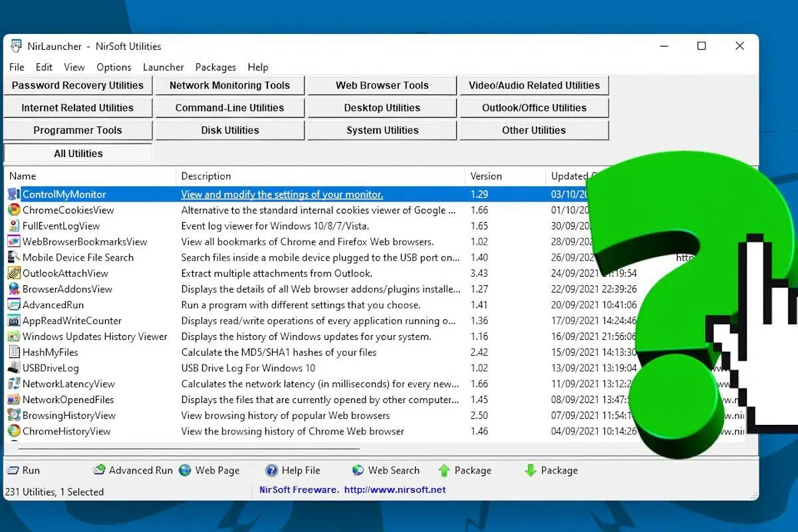798x532 pixels.
Task: Click the green up-arrow Package icon
Action: click(444, 471)
